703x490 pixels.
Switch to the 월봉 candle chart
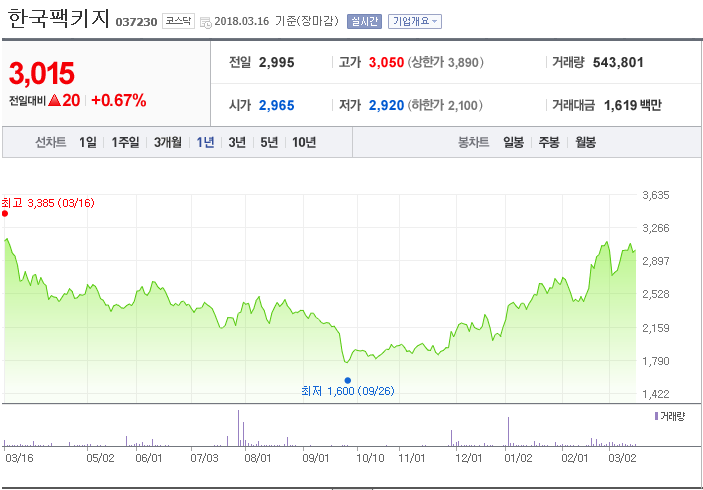pos(586,142)
